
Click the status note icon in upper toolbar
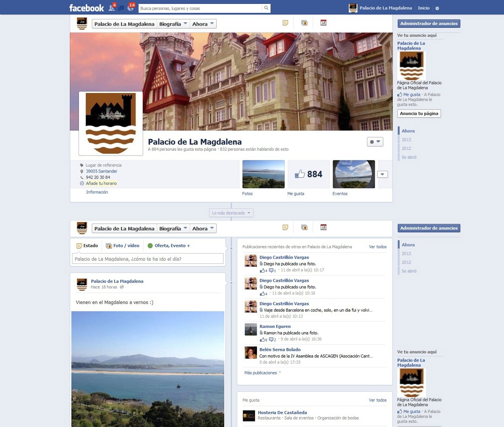tap(285, 23)
